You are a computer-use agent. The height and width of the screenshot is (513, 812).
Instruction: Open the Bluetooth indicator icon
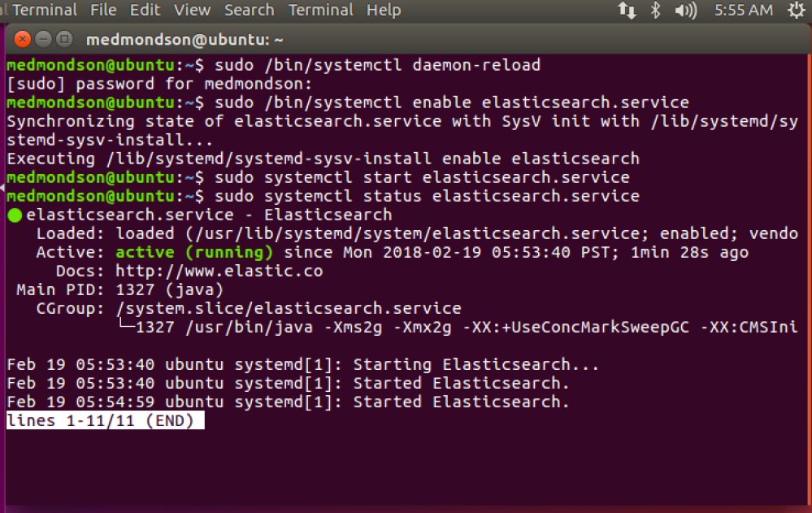(x=655, y=11)
